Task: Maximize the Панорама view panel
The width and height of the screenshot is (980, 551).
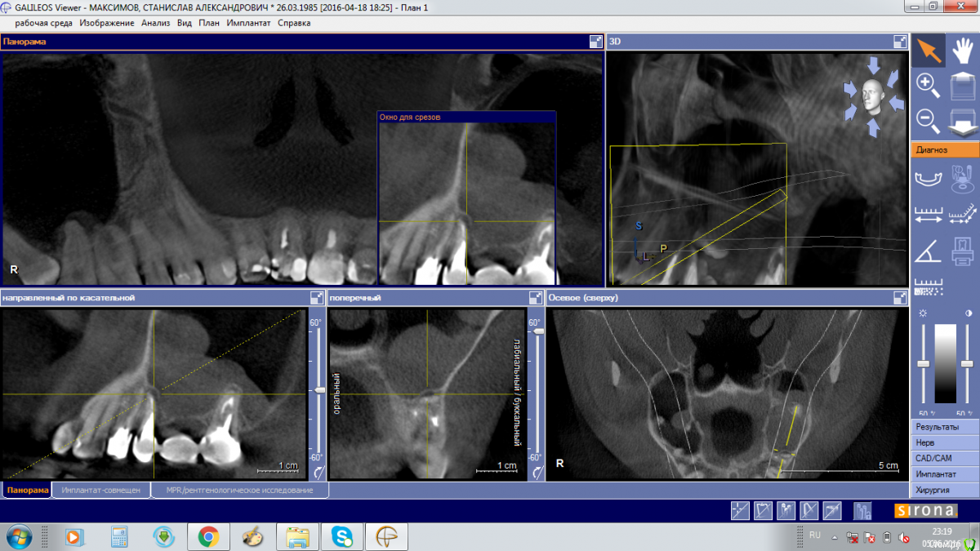Action: [596, 42]
